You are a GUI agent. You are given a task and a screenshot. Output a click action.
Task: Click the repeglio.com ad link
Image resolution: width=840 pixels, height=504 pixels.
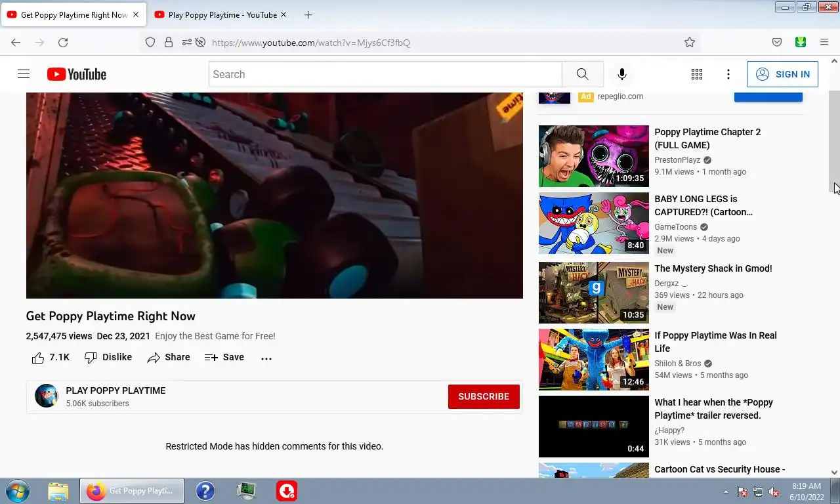[620, 96]
